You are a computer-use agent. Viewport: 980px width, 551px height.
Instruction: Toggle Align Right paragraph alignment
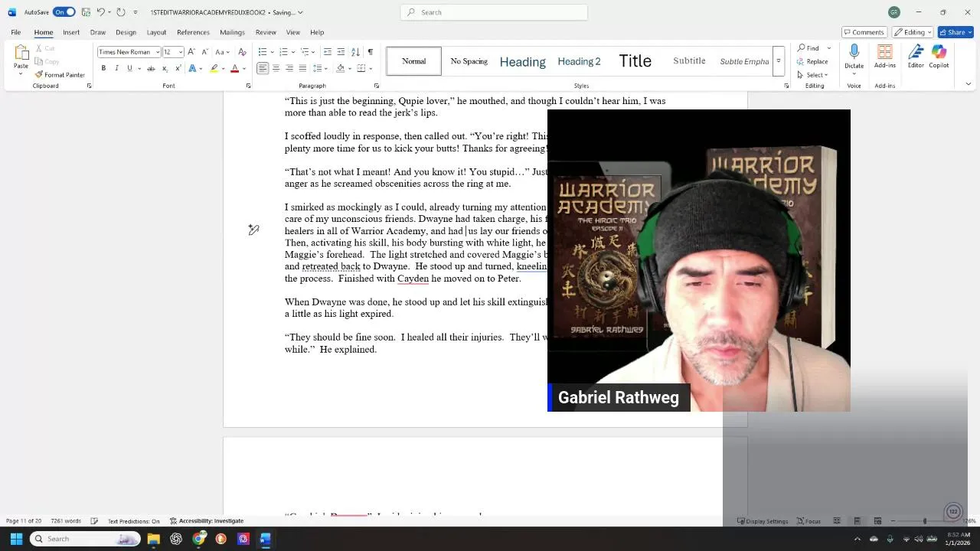pos(289,68)
